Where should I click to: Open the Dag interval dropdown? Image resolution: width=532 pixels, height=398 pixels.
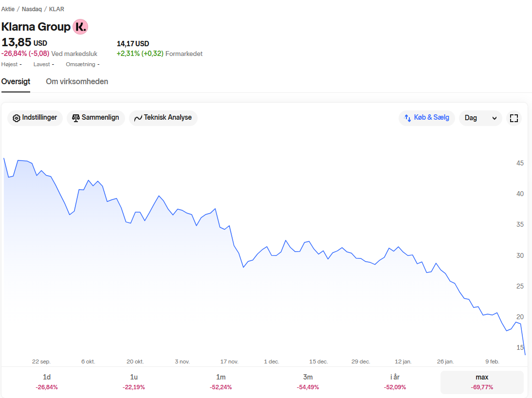pos(480,118)
